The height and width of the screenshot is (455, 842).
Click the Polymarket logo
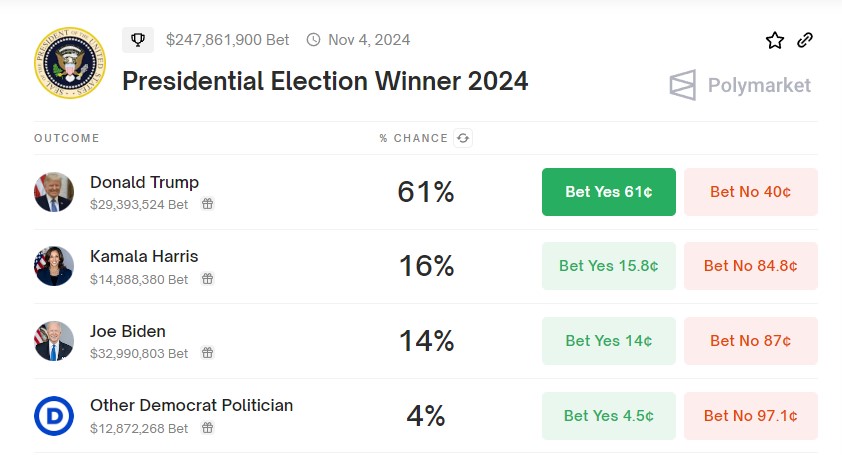click(x=740, y=85)
